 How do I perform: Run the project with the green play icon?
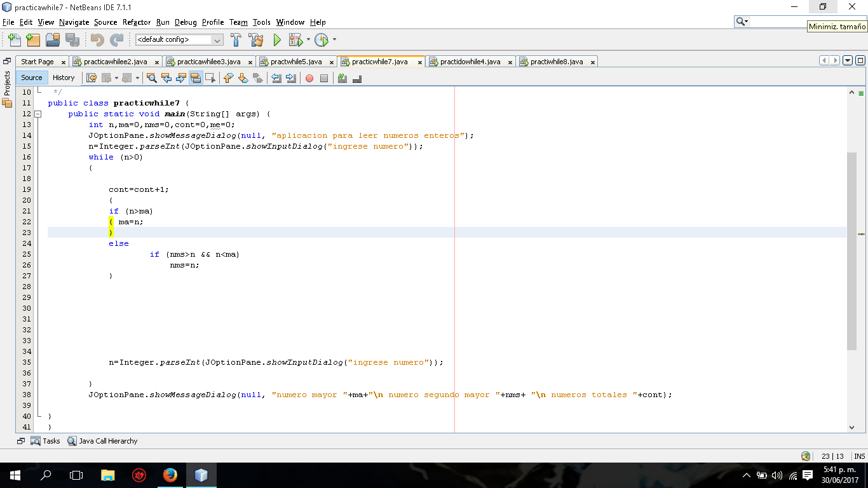[277, 40]
